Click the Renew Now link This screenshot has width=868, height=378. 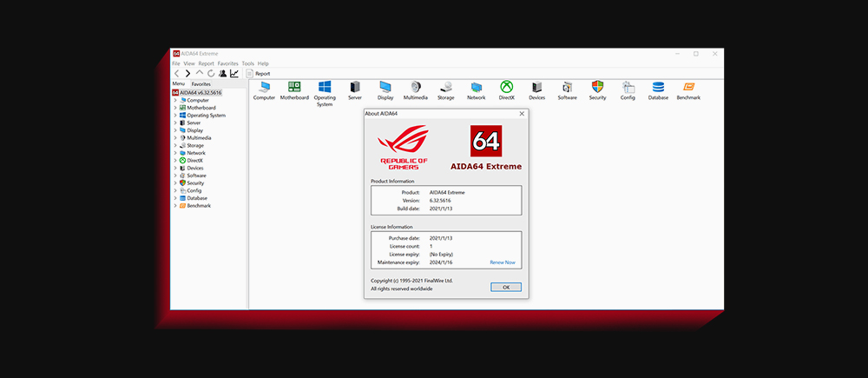pyautogui.click(x=503, y=262)
